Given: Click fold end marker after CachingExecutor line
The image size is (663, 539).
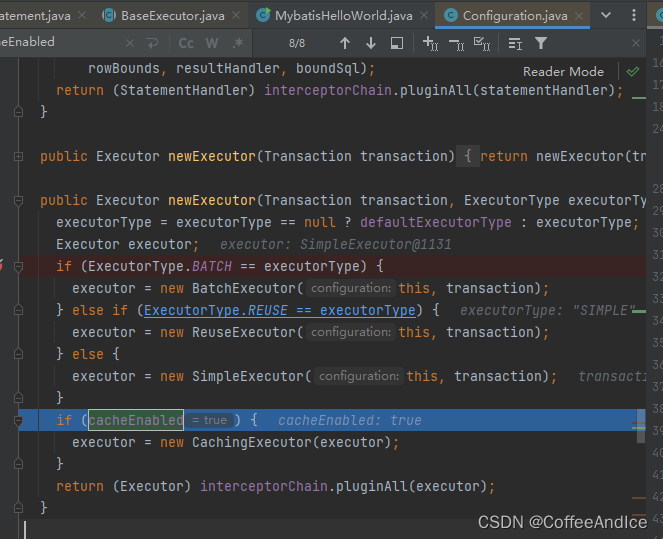Looking at the screenshot, I should tap(18, 464).
